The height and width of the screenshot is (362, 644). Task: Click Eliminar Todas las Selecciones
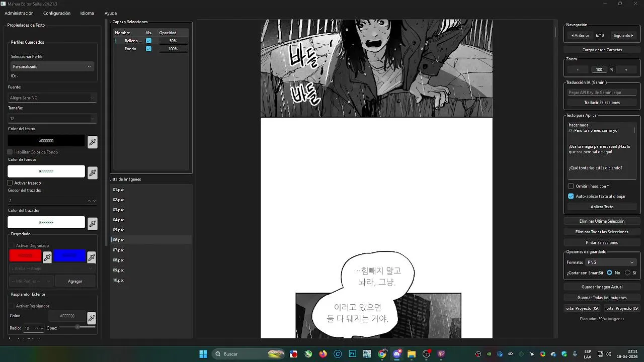point(602,232)
